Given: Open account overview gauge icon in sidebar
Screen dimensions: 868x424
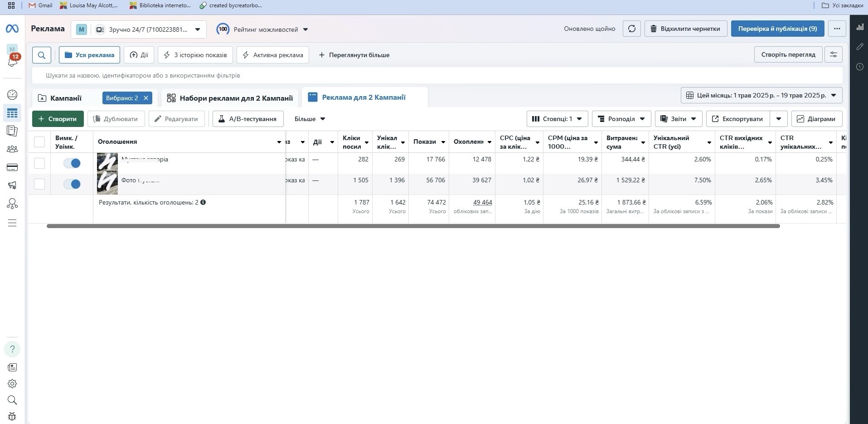Looking at the screenshot, I should click(x=12, y=95).
